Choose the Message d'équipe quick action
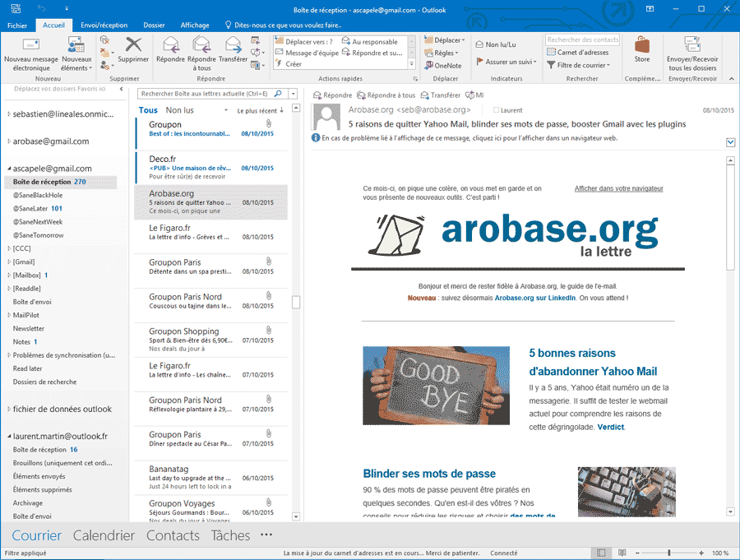The image size is (740, 560). pos(308,53)
